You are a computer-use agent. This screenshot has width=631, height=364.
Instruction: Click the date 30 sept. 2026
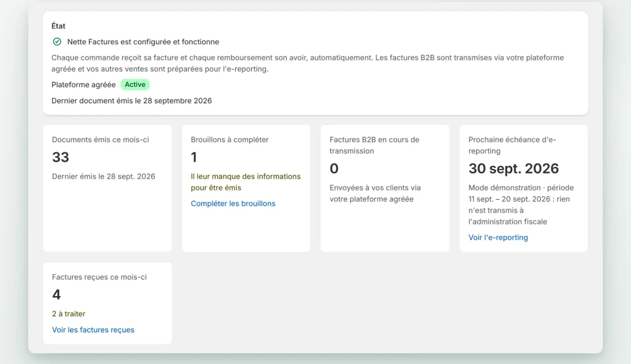514,168
